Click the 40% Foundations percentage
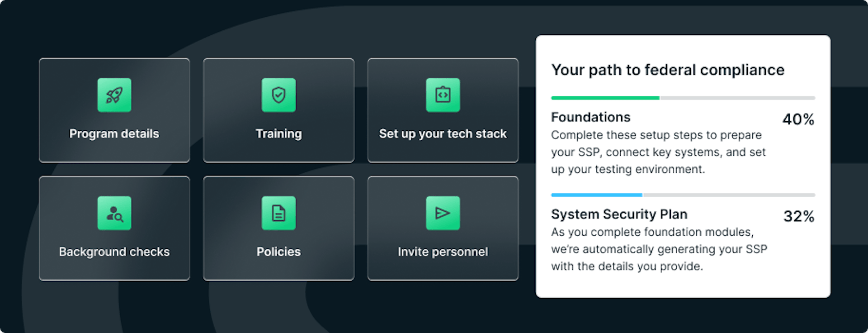 798,119
